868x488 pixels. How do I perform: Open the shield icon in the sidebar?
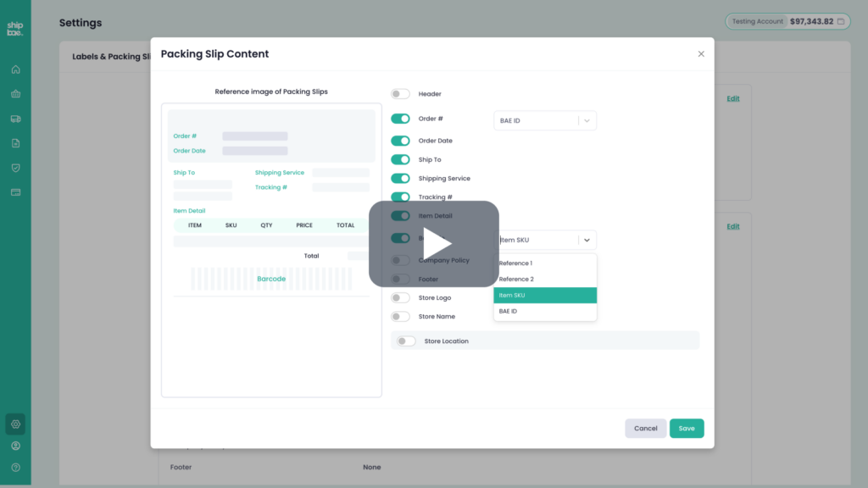(x=15, y=168)
